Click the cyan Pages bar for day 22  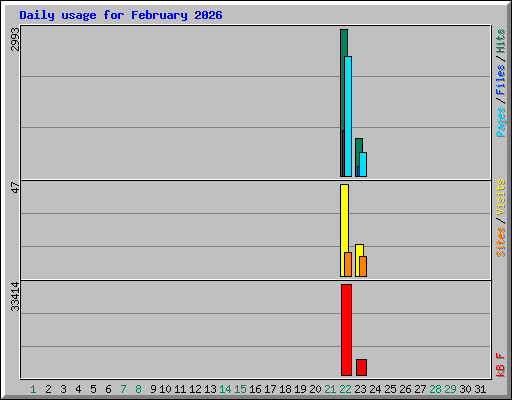[x=348, y=116]
